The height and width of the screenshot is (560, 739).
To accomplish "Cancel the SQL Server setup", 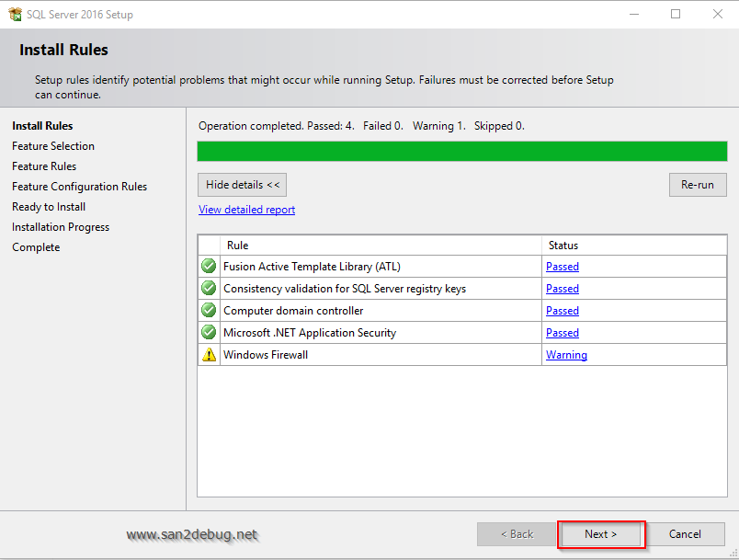I will point(685,534).
